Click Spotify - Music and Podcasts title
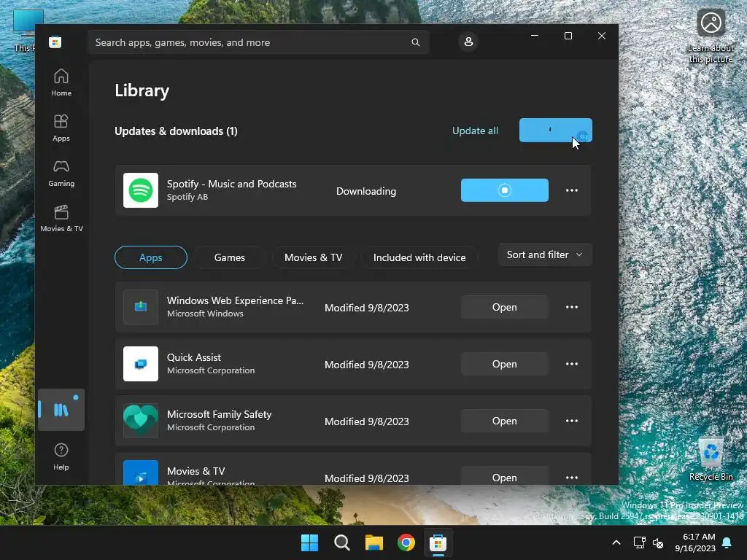This screenshot has width=747, height=560. pos(231,184)
